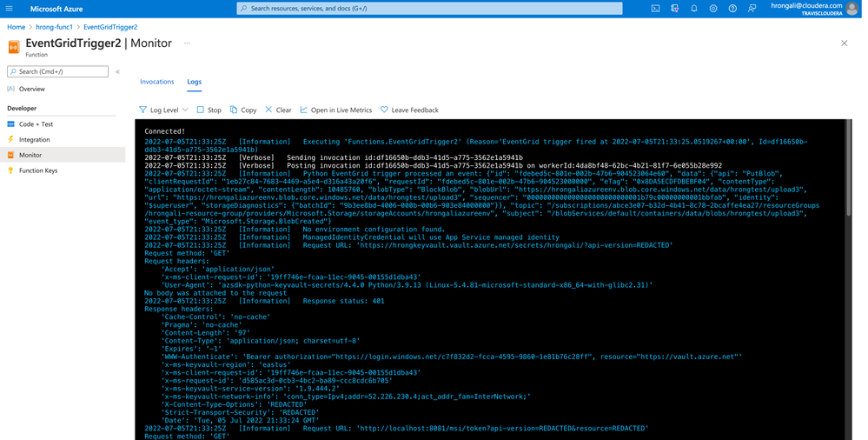Image resolution: width=868 pixels, height=440 pixels.
Task: Open the ellipsis more options beside Monitor
Action: pos(187,43)
